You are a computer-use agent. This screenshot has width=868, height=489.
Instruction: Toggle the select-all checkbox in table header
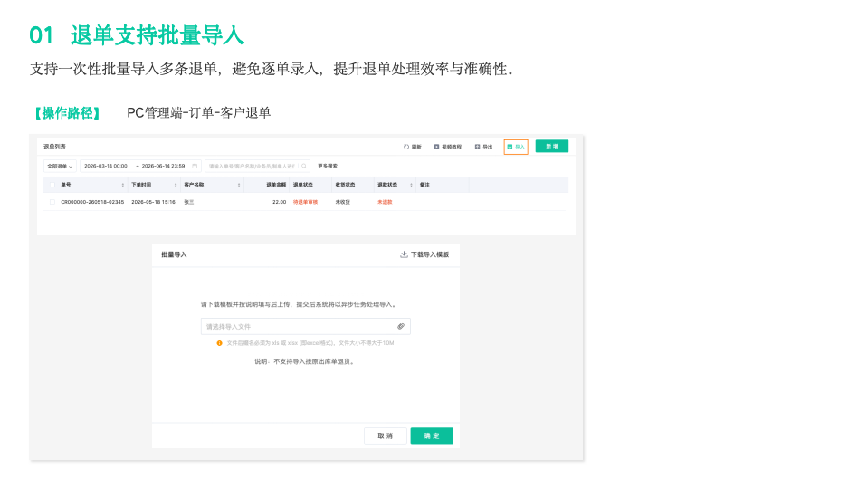[52, 185]
